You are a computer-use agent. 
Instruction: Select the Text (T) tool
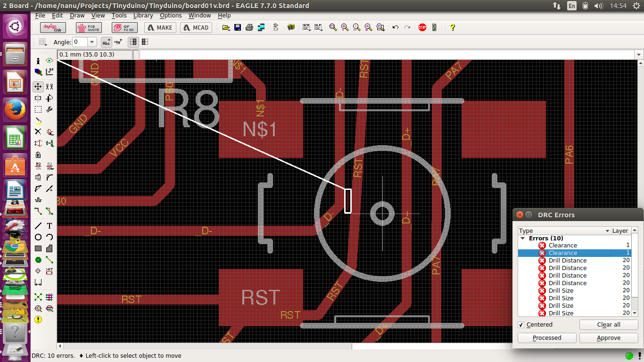pos(50,226)
